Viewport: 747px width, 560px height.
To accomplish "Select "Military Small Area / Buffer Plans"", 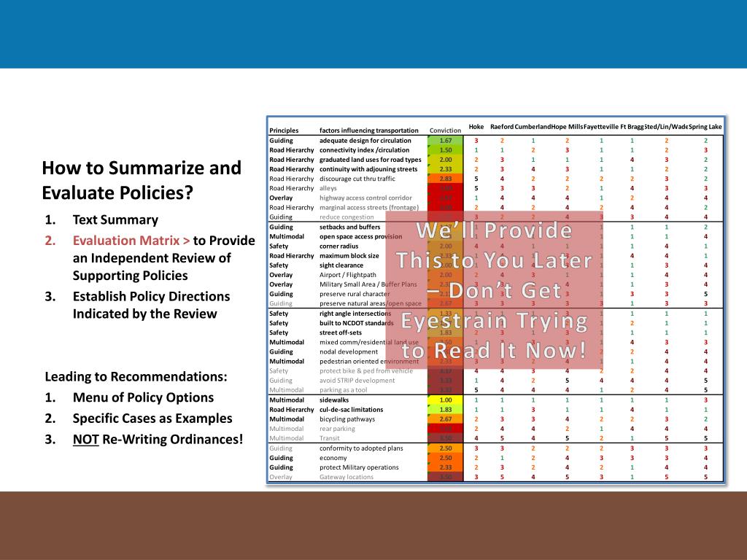I will tap(368, 284).
